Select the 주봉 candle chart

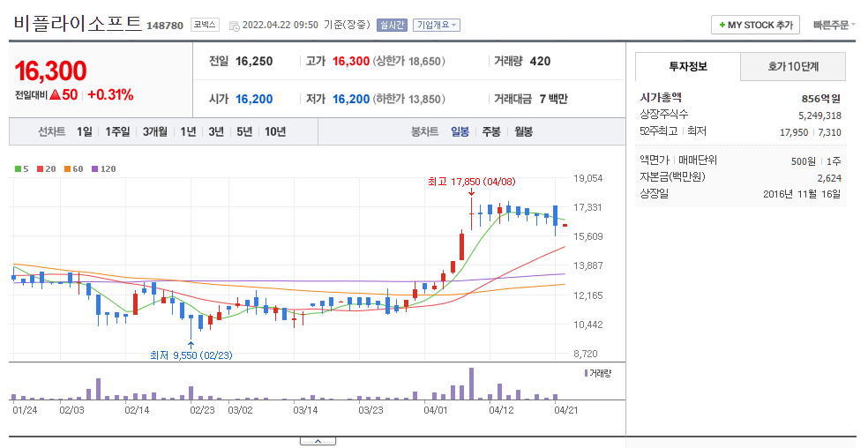pos(491,131)
